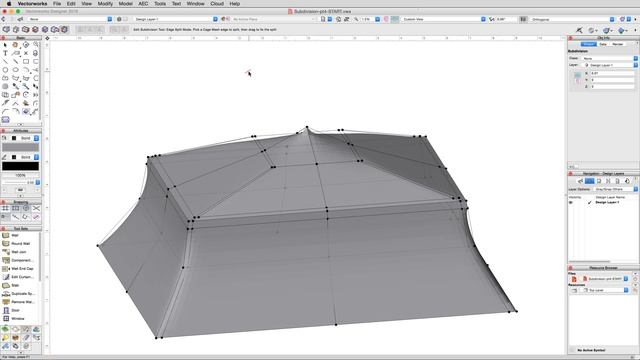Viewport: 640px width, 360px height.
Task: Open the Modify menu
Action: click(105, 4)
